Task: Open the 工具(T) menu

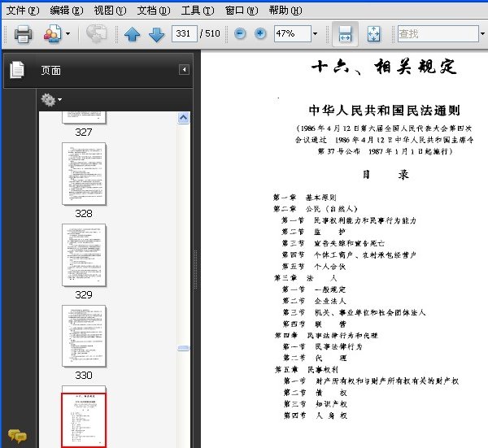Action: [x=198, y=11]
